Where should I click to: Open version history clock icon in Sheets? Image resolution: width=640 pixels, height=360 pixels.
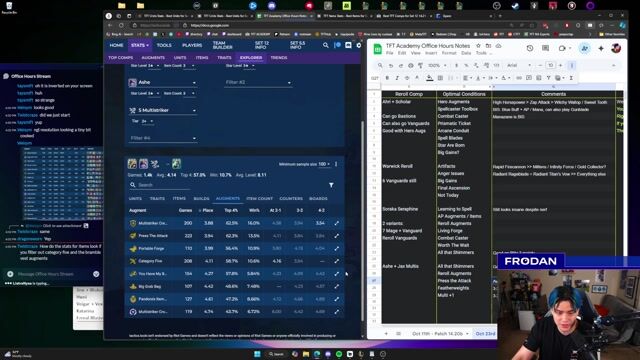(x=529, y=48)
